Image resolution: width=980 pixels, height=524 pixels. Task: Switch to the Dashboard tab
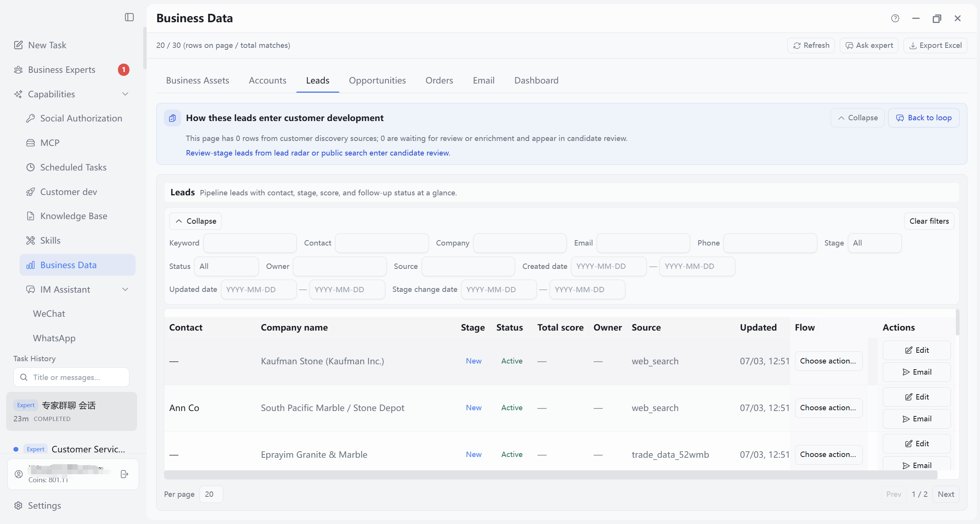[536, 80]
